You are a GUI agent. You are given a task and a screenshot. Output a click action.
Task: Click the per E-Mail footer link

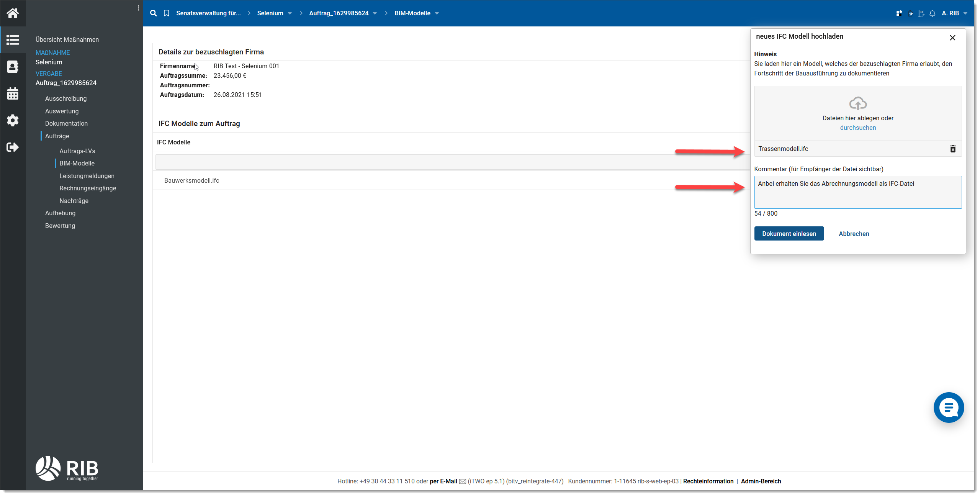(443, 481)
